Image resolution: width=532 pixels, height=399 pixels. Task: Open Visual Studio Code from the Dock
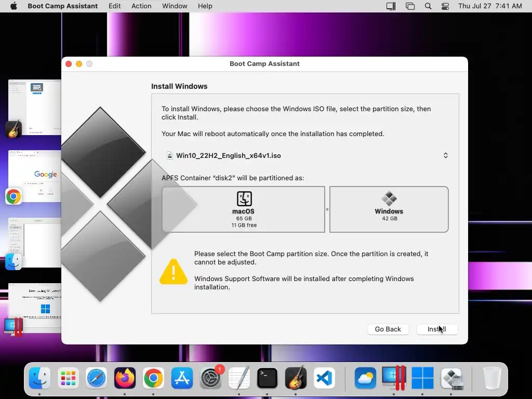pyautogui.click(x=324, y=378)
